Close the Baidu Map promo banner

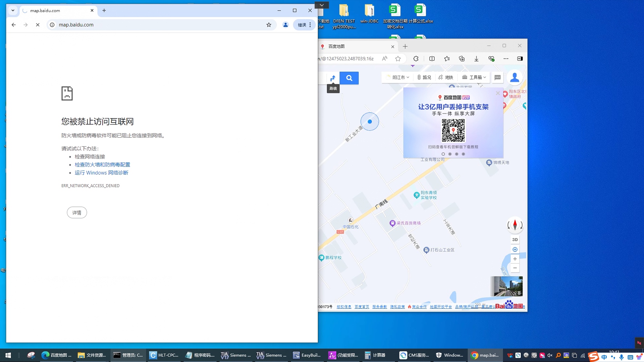[498, 93]
